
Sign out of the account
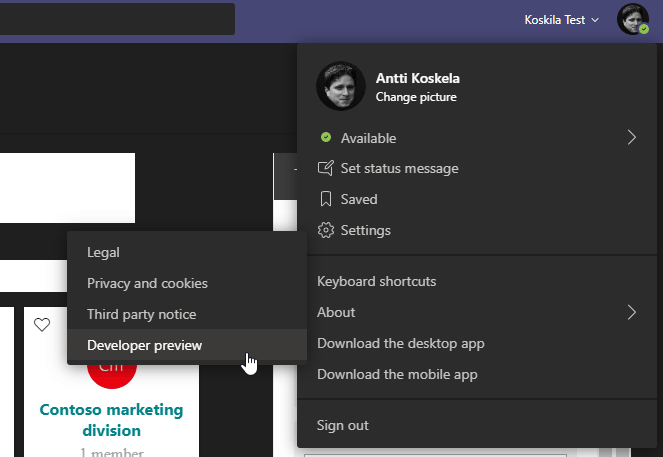coord(343,425)
